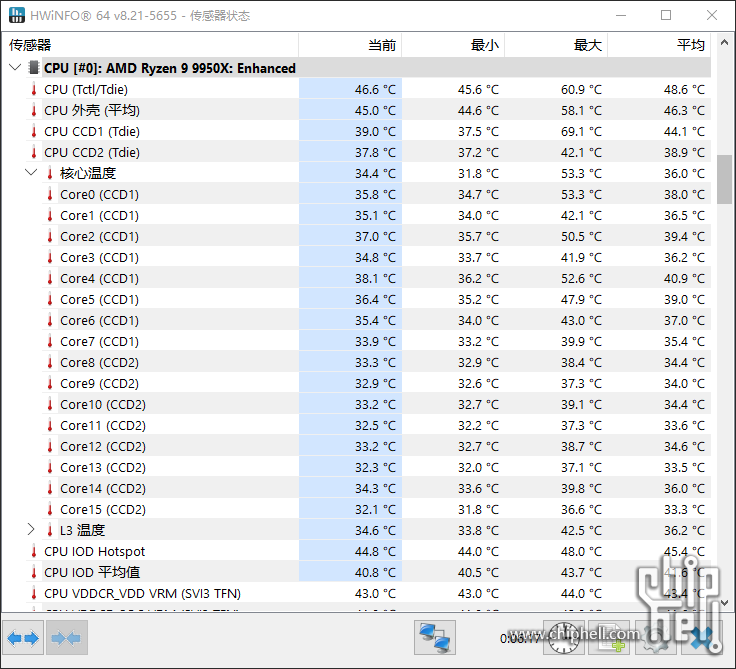Collapse the CPU [#0] AMD Ryzen 9 9950X group
The image size is (736, 669).
[x=15, y=67]
